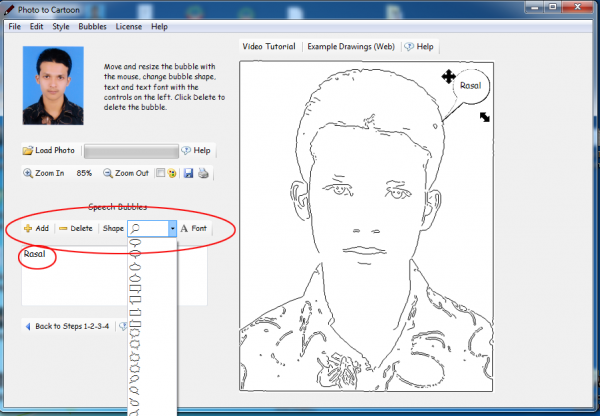This screenshot has width=600, height=416.
Task: Click the pencil app icon in title bar
Action: [x=9, y=10]
